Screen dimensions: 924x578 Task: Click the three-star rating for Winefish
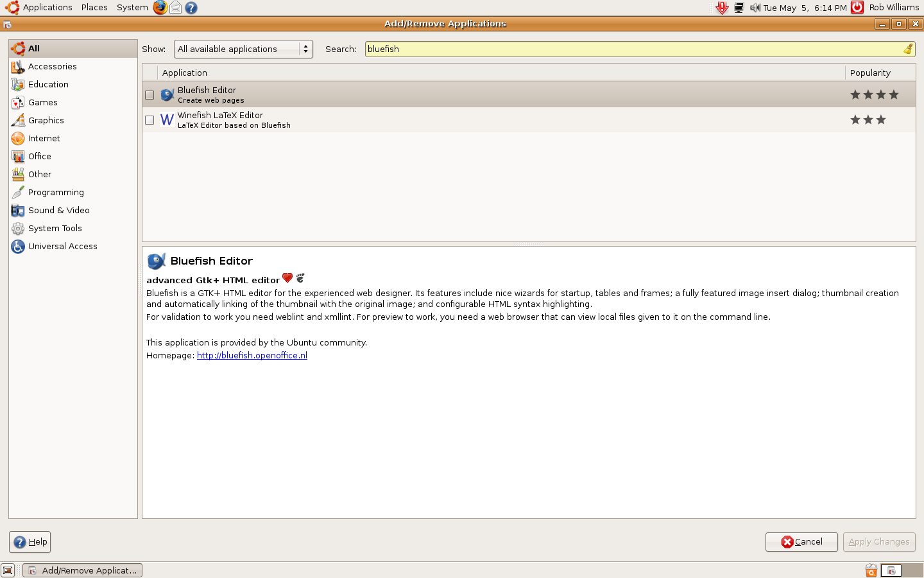pyautogui.click(x=868, y=120)
